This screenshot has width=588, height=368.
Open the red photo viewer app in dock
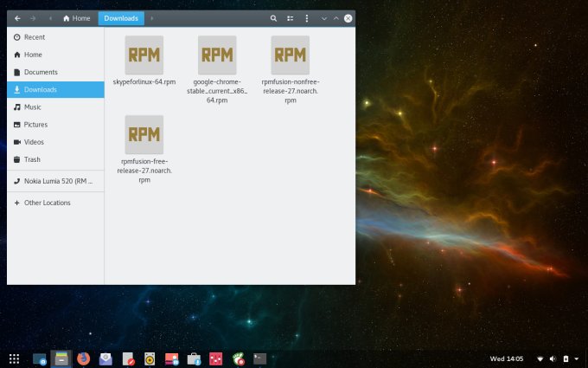pos(172,359)
